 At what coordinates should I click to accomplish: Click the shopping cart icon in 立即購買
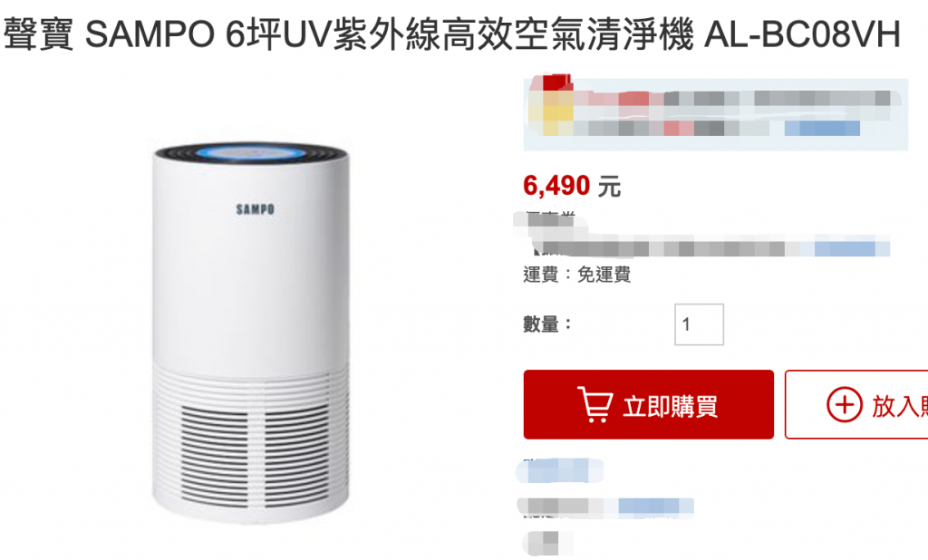click(x=594, y=404)
